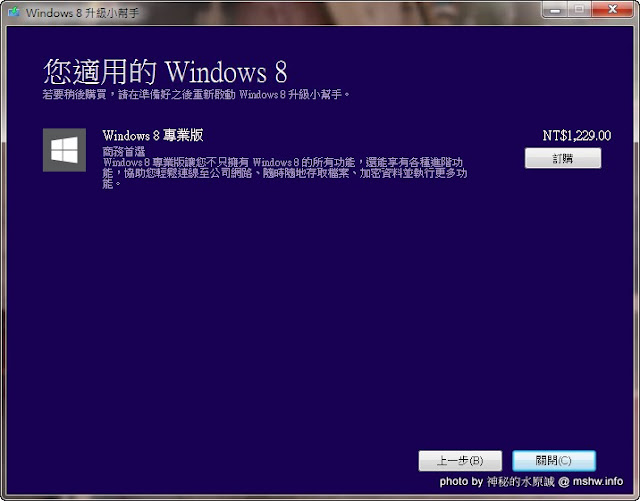Click the 您適用的 Windows 8 heading

click(x=165, y=71)
